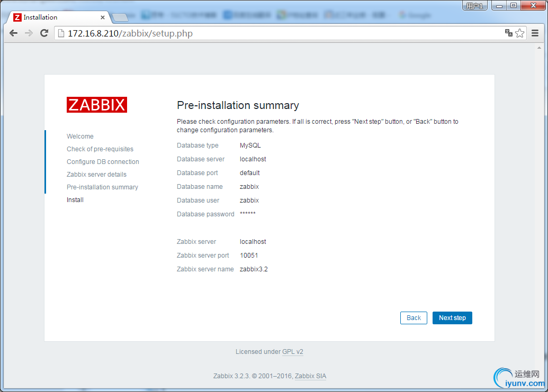Click the translate page icon in address bar

[508, 33]
